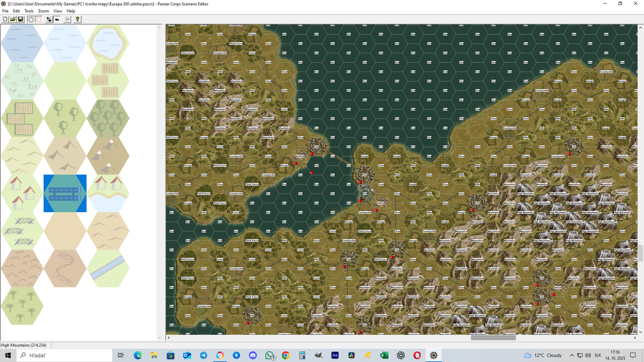Select the diagonal blue river terrain tile
Image resolution: width=644 pixels, height=362 pixels.
108,268
